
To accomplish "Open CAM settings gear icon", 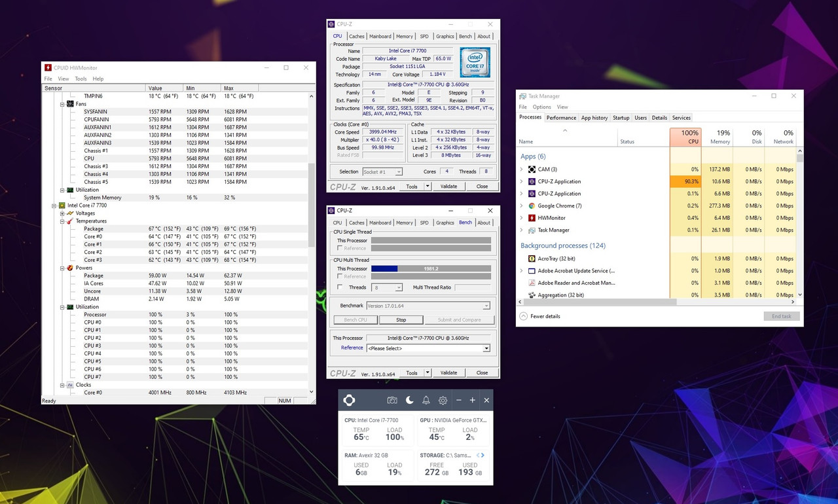I will pyautogui.click(x=443, y=400).
